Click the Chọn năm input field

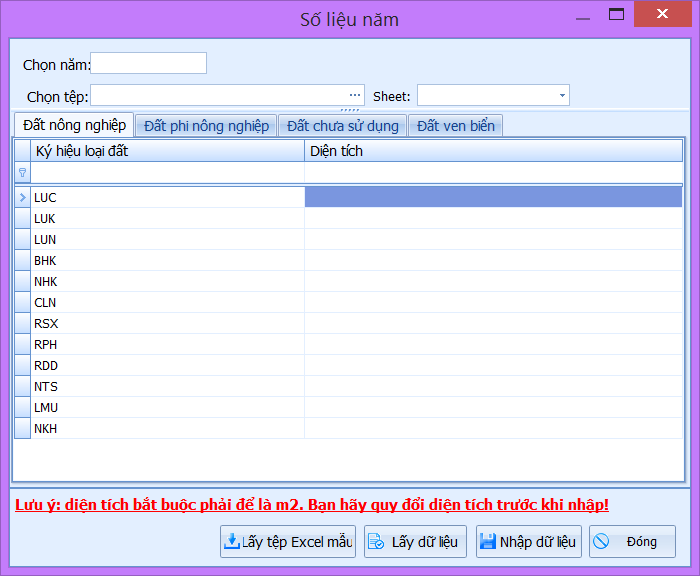click(148, 64)
